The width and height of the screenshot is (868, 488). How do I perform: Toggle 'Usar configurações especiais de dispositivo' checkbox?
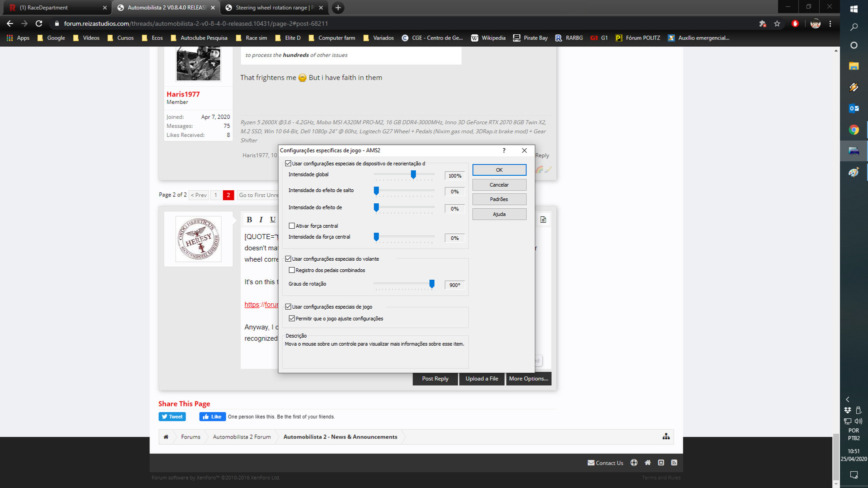click(x=288, y=163)
